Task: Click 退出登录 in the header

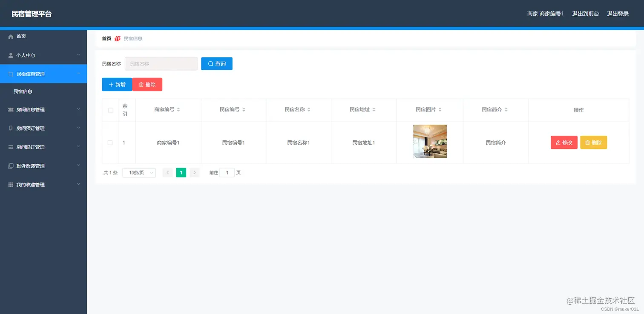Action: (x=618, y=14)
